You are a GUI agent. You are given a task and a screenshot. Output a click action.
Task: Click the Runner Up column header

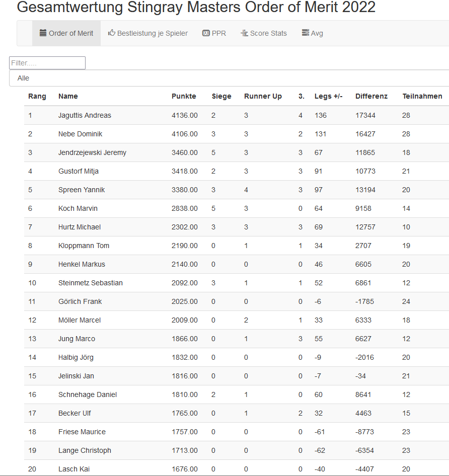point(263,96)
